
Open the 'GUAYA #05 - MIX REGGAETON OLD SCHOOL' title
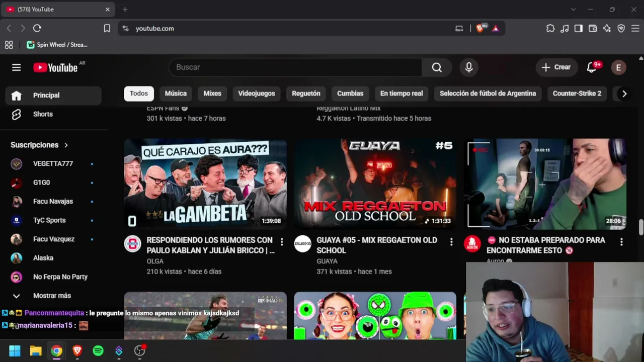tap(377, 245)
